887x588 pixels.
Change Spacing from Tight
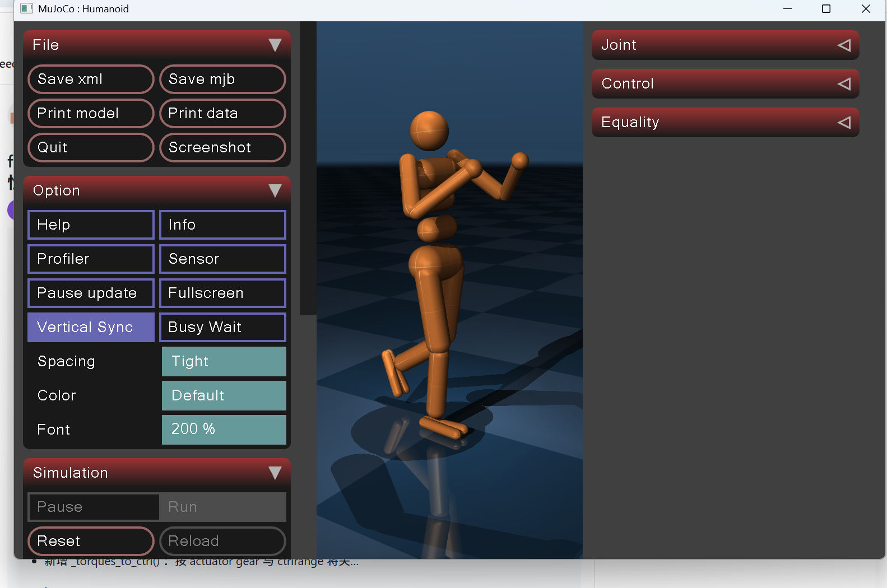(224, 361)
